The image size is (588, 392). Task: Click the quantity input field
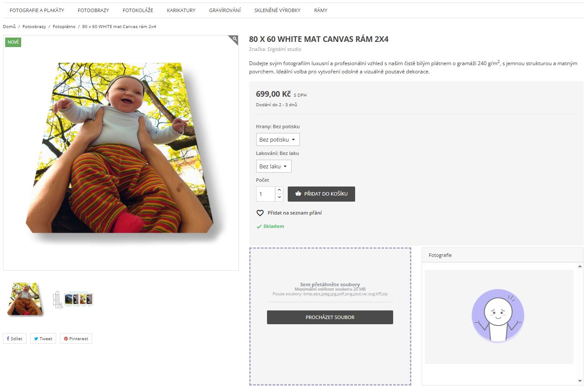[265, 194]
